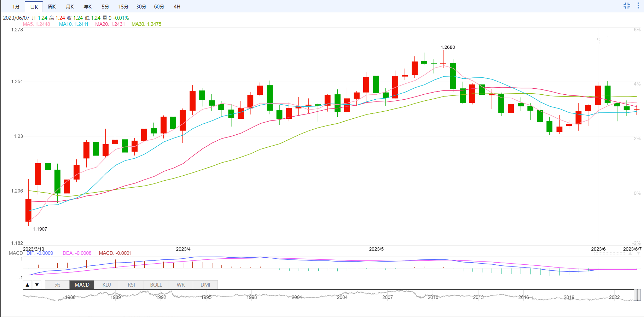644x317 pixels.
Task: Select the RSI indicator button
Action: (x=131, y=285)
